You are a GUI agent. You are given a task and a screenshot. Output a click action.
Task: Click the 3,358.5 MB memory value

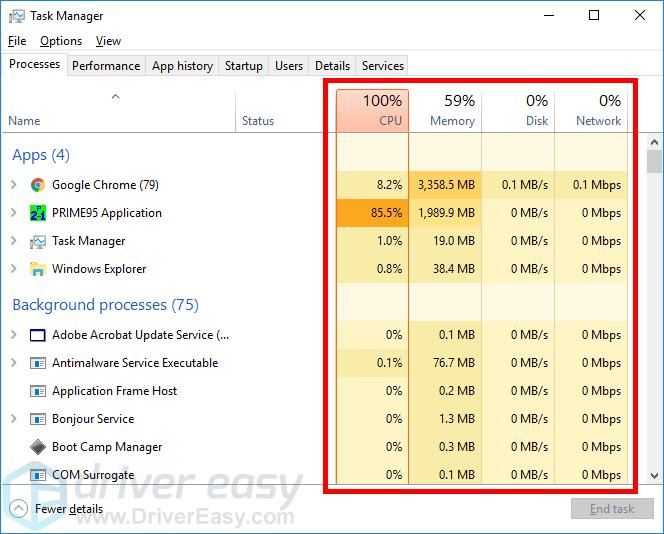coord(446,185)
